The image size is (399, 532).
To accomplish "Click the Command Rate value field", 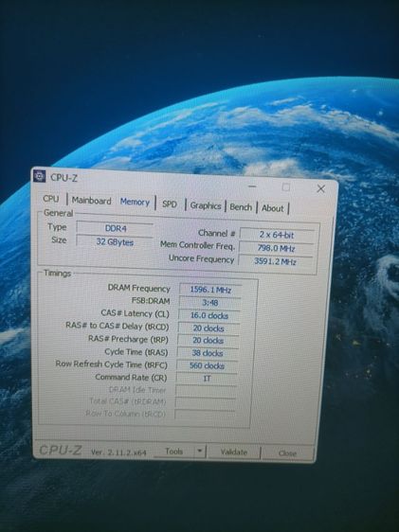I will click(x=207, y=379).
